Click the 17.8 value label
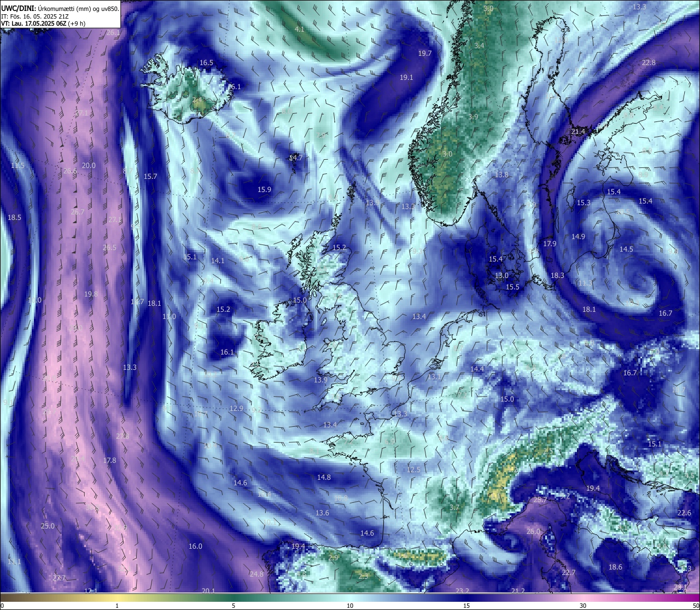 109,461
